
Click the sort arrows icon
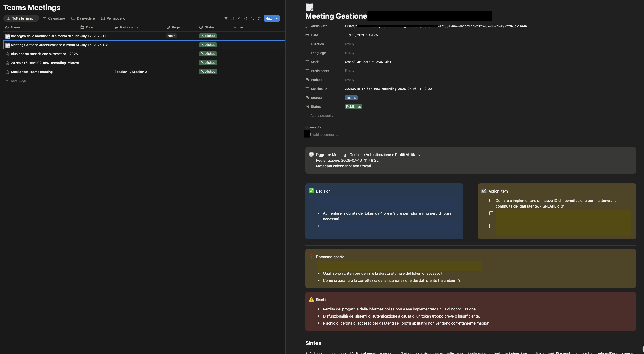point(232,18)
